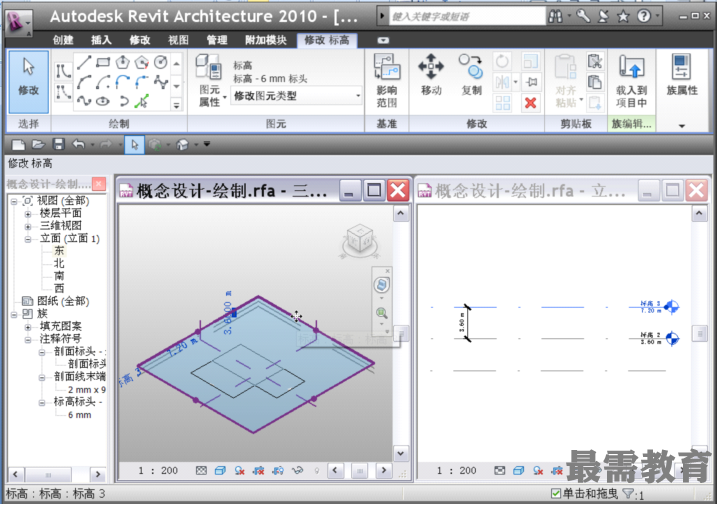Open the 插入 ribbon tab
This screenshot has width=718, height=506.
click(101, 40)
